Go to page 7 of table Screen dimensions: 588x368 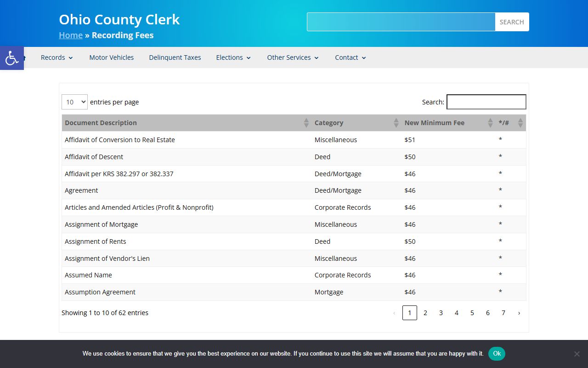tap(503, 313)
